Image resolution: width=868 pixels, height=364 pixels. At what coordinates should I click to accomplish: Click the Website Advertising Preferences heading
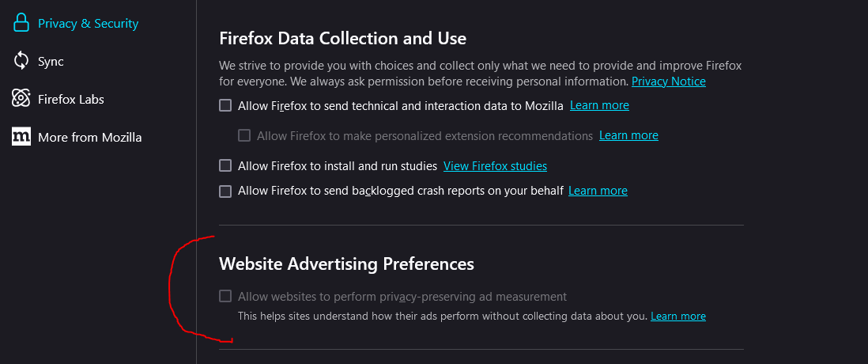(x=346, y=264)
